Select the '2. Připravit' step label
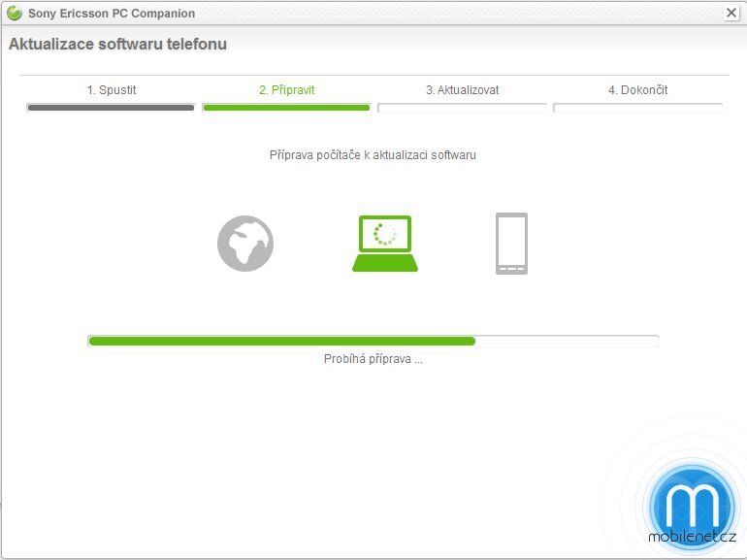Image resolution: width=747 pixels, height=560 pixels. coord(286,89)
